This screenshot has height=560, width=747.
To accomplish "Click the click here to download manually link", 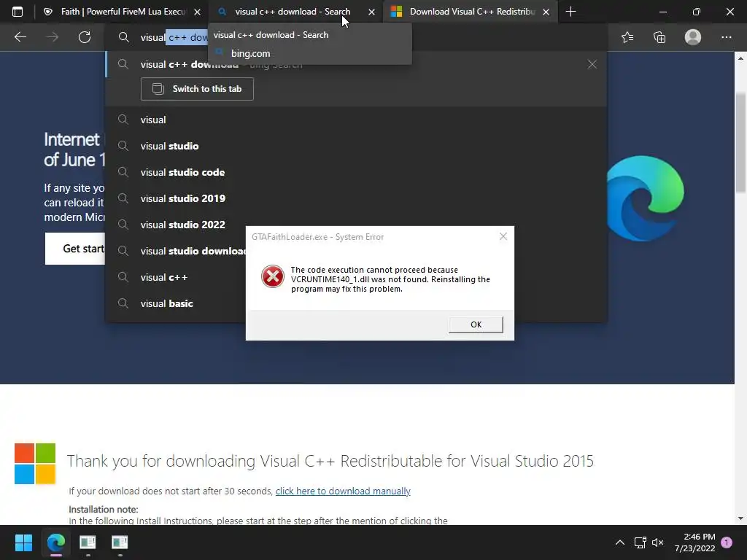I will tap(343, 491).
